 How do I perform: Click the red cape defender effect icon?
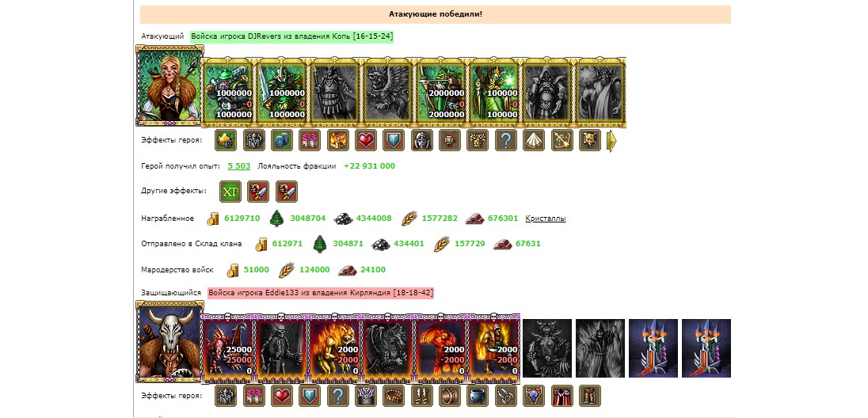562,396
